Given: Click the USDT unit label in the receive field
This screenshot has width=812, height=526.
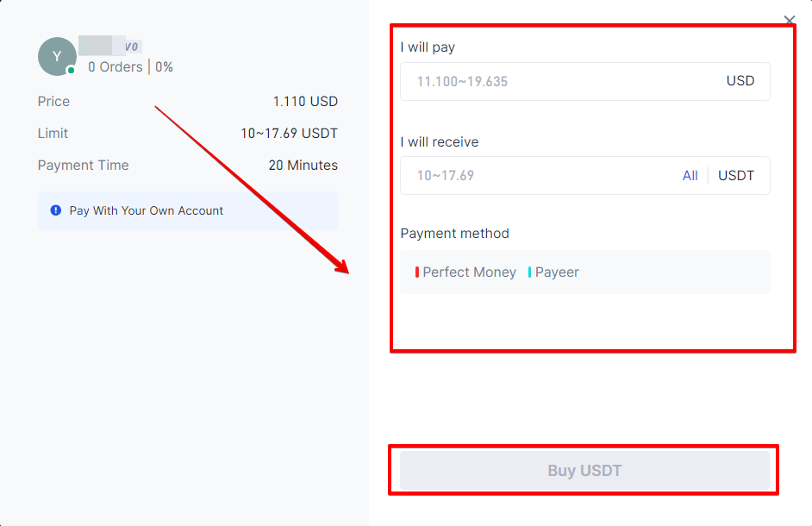Looking at the screenshot, I should (736, 176).
